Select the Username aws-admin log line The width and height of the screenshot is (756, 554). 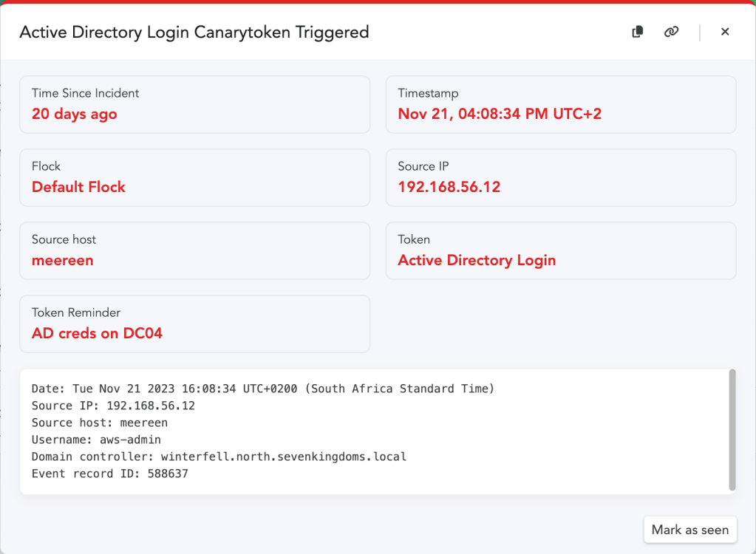coord(96,440)
